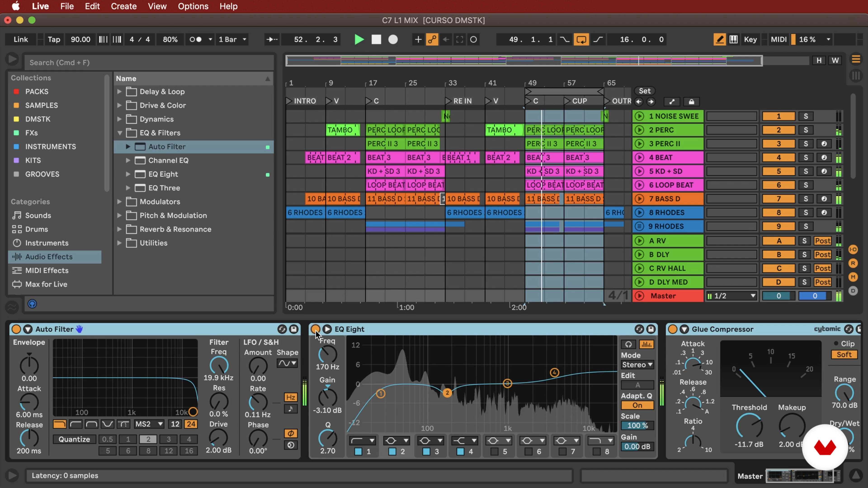Show or hide the I-O section
868x488 pixels.
pyautogui.click(x=853, y=249)
